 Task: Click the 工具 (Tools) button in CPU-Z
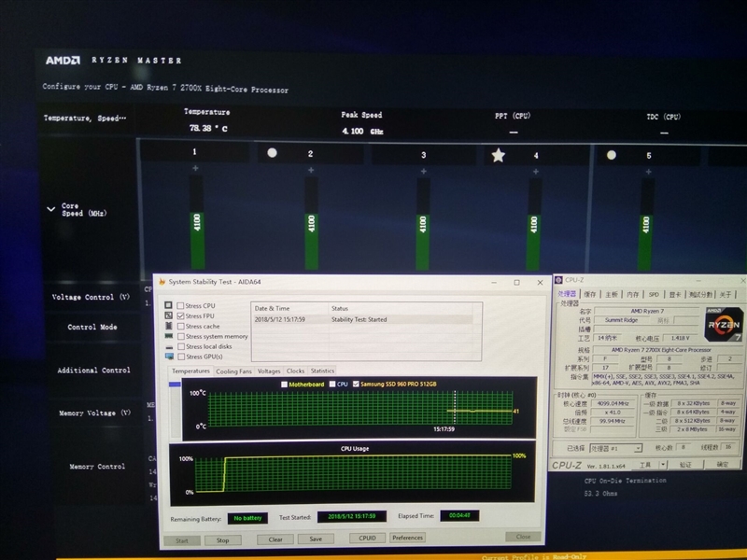pos(645,465)
